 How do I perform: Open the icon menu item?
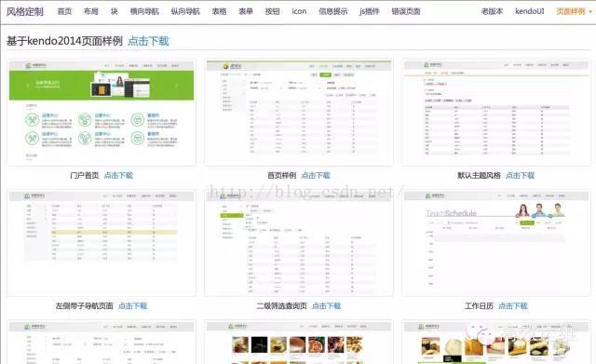(299, 11)
